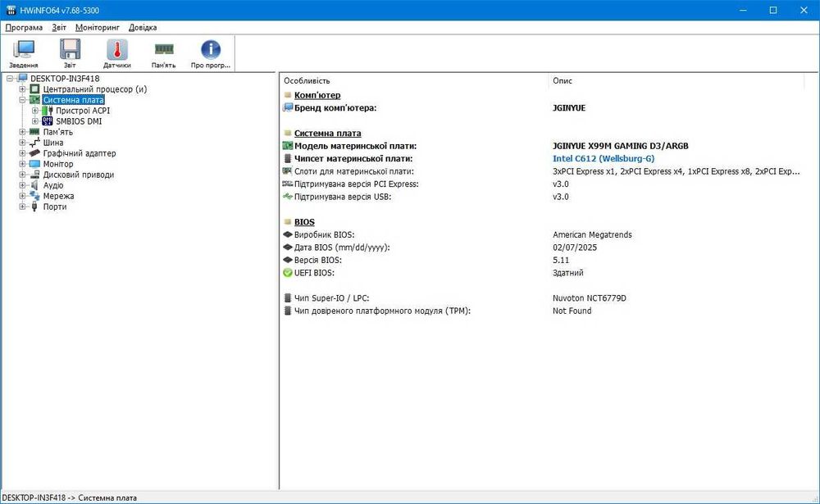Open Датчики sensors thermometer icon
The image size is (820, 504).
coord(116,53)
